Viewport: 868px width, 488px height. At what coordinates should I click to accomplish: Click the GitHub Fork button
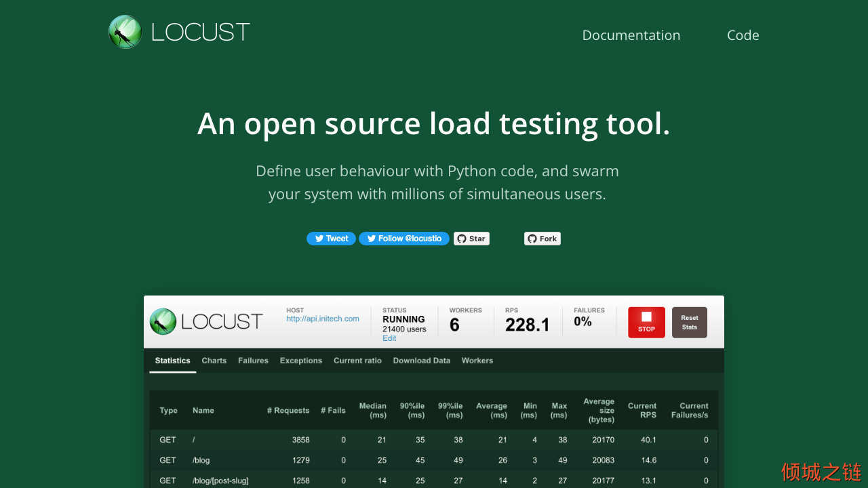tap(542, 239)
